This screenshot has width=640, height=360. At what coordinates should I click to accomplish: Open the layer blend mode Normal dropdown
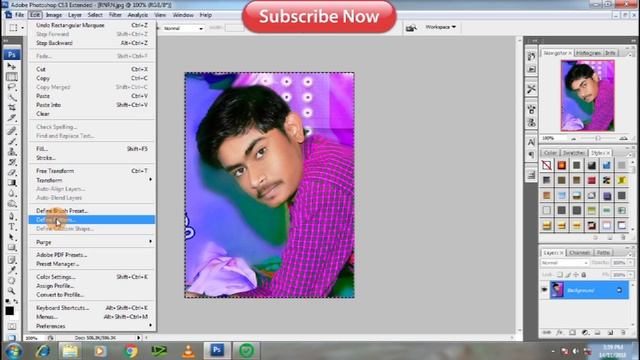564,263
